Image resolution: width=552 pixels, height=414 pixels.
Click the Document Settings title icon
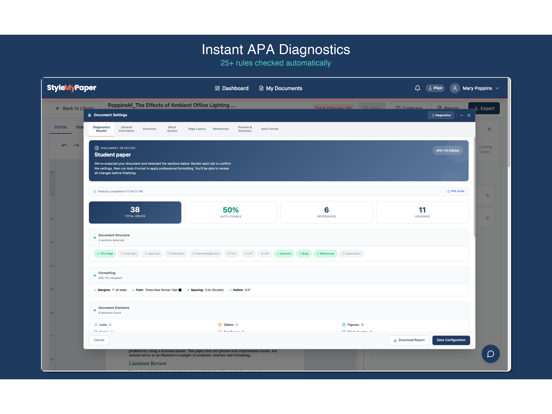click(x=89, y=115)
